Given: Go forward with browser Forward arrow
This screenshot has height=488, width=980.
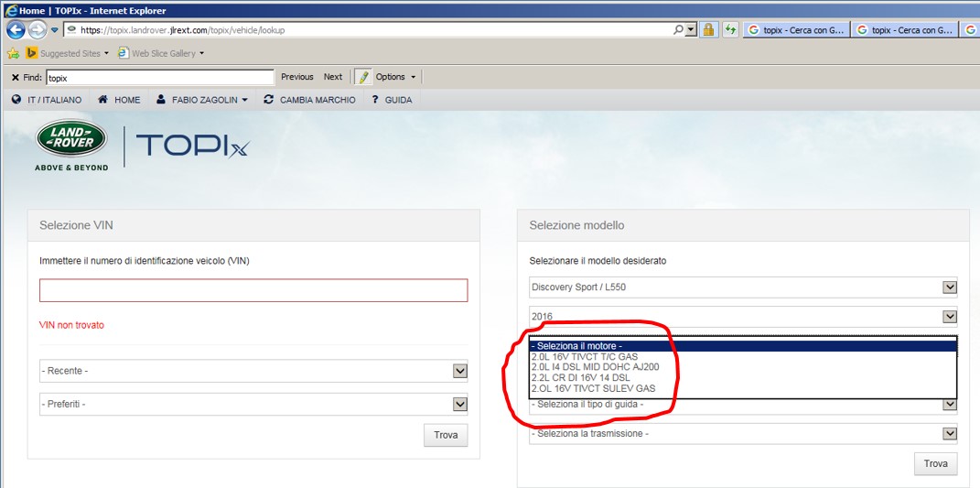Looking at the screenshot, I should pos(37,29).
